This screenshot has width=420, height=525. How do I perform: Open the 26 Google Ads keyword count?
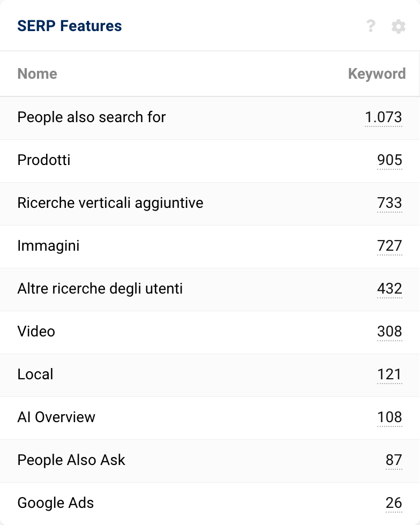click(x=394, y=503)
